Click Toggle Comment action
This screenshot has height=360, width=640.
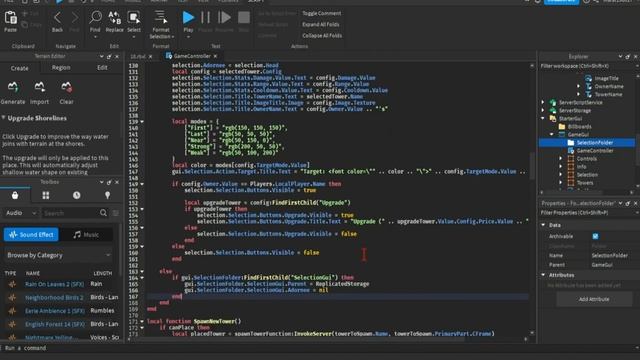click(x=322, y=13)
